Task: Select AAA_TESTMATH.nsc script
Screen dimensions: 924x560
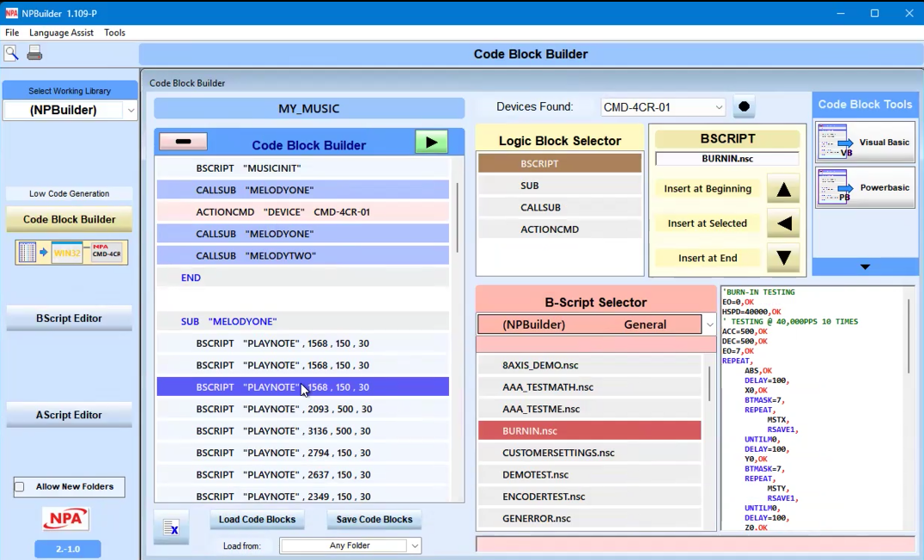Action: (x=589, y=387)
